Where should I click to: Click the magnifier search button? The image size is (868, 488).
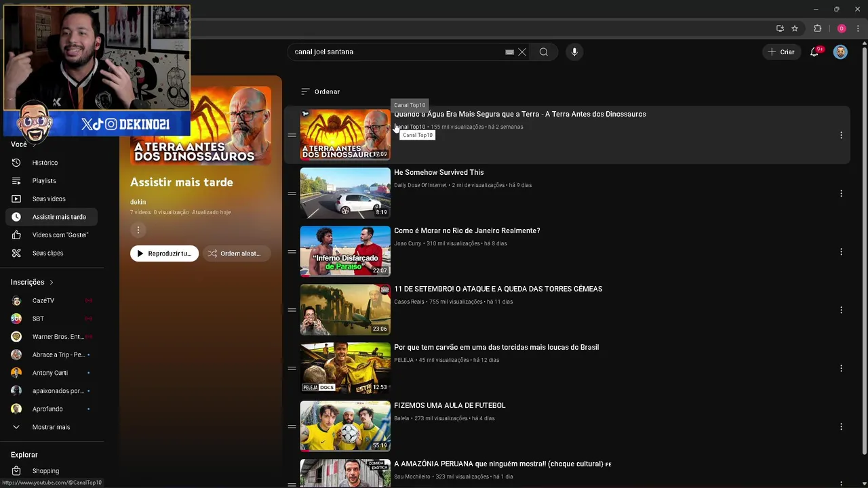click(x=544, y=52)
